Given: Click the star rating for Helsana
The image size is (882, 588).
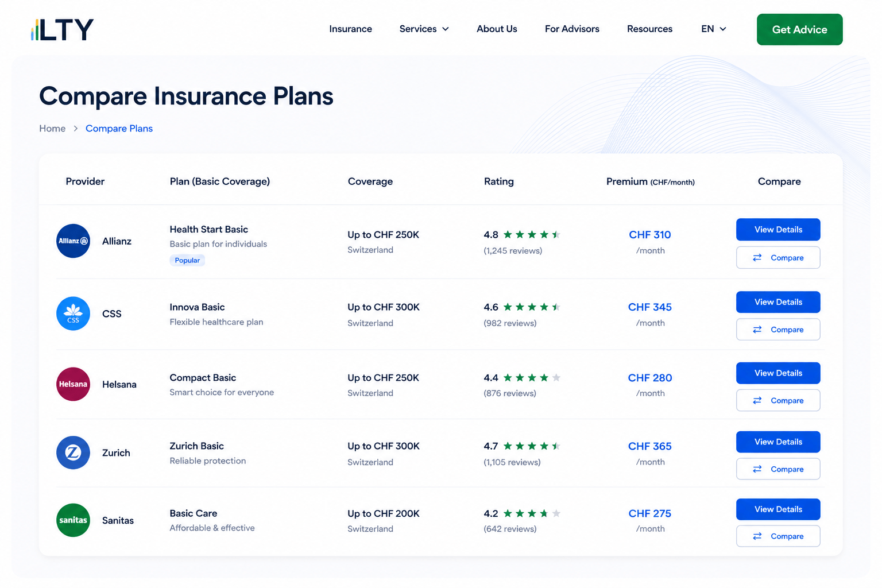Looking at the screenshot, I should 532,378.
